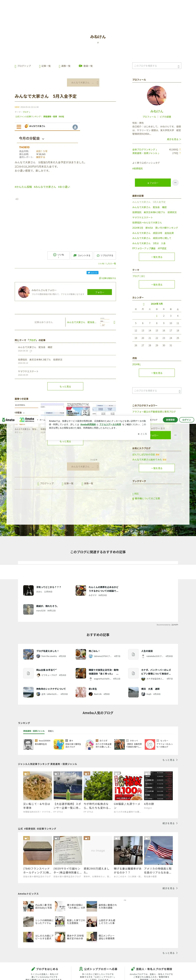Click the コメントする button

(x=82, y=255)
